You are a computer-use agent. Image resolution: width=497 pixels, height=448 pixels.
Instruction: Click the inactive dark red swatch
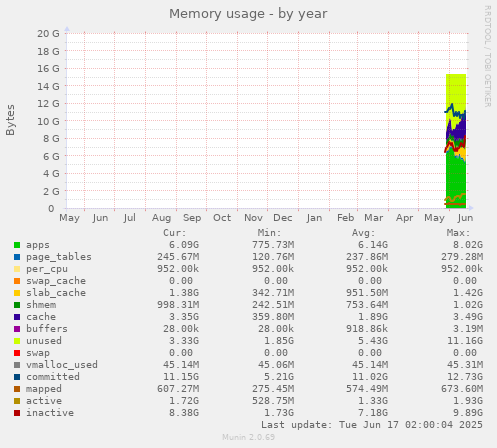click(x=17, y=413)
